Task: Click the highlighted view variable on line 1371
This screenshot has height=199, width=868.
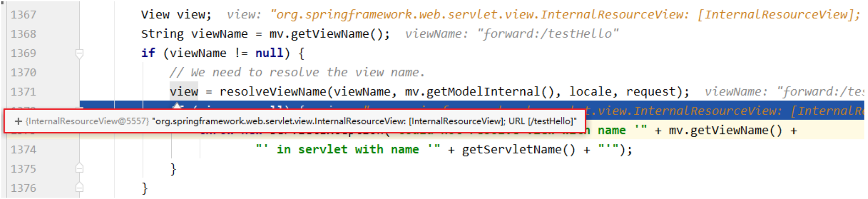Action: click(x=184, y=92)
